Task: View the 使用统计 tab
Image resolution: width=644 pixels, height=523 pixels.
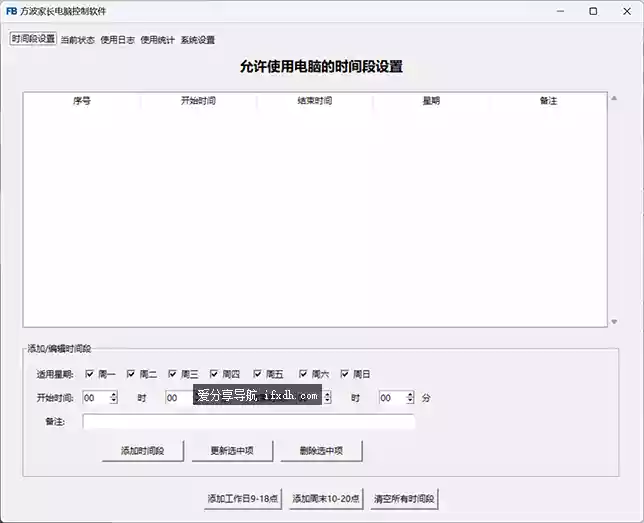Action: coord(157,40)
